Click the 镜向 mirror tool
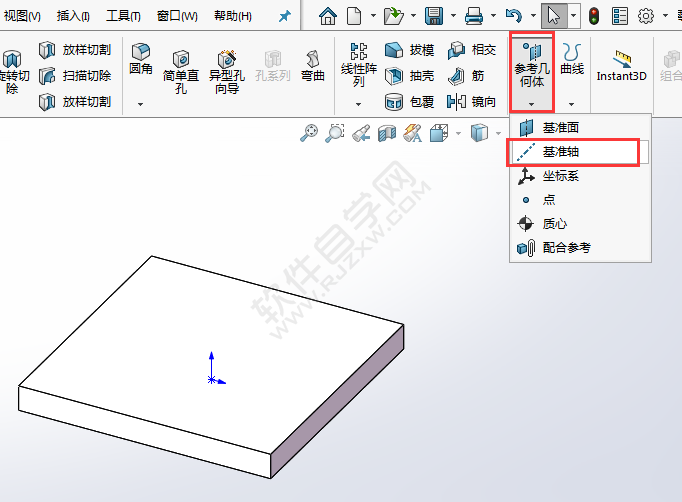This screenshot has height=502, width=682. (472, 102)
